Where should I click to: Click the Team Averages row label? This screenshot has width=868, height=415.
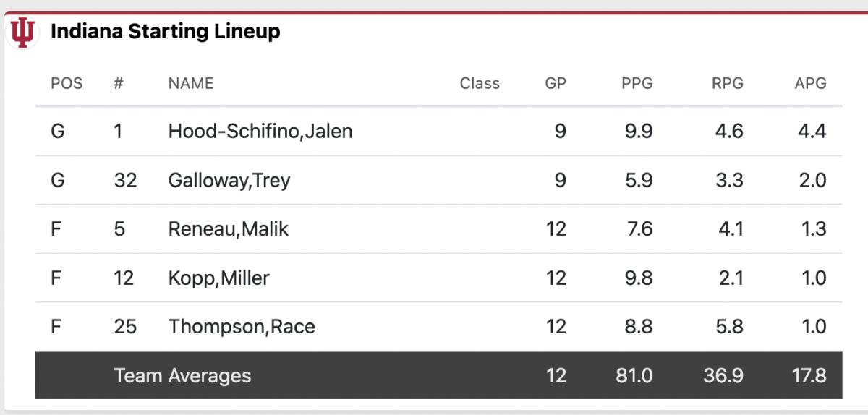tap(183, 375)
